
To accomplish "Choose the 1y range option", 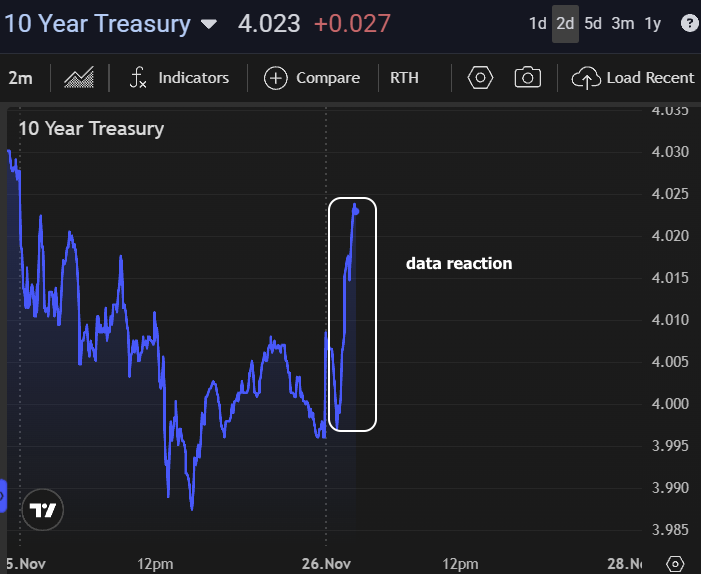I will pos(653,23).
